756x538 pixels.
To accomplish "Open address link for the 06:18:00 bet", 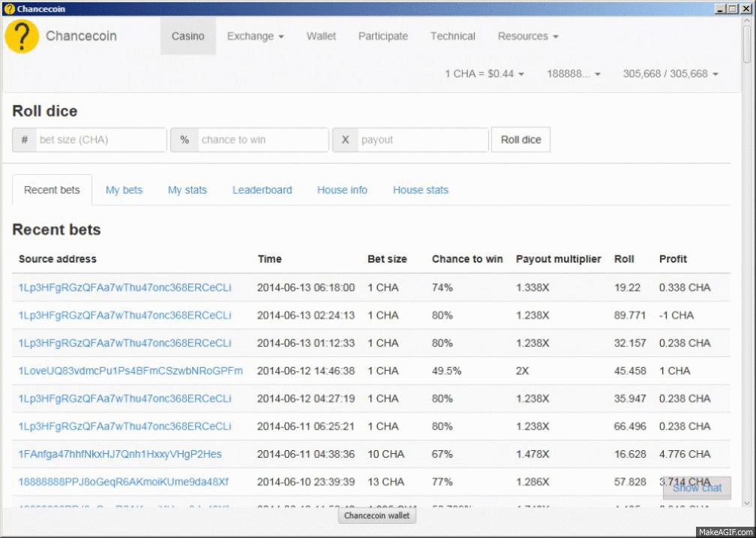I will coord(124,287).
